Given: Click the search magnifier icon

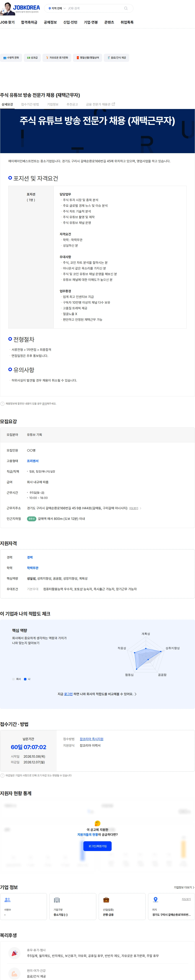Looking at the screenshot, I should 126,8.
